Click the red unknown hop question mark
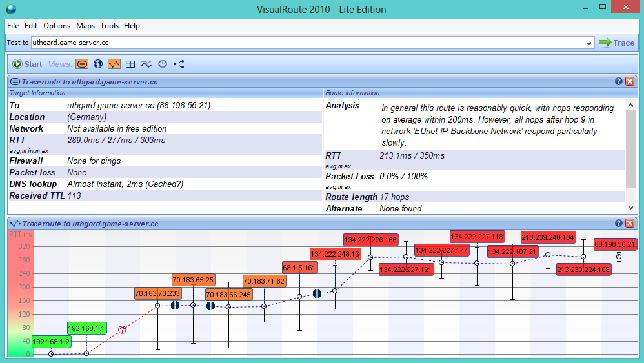 [122, 329]
